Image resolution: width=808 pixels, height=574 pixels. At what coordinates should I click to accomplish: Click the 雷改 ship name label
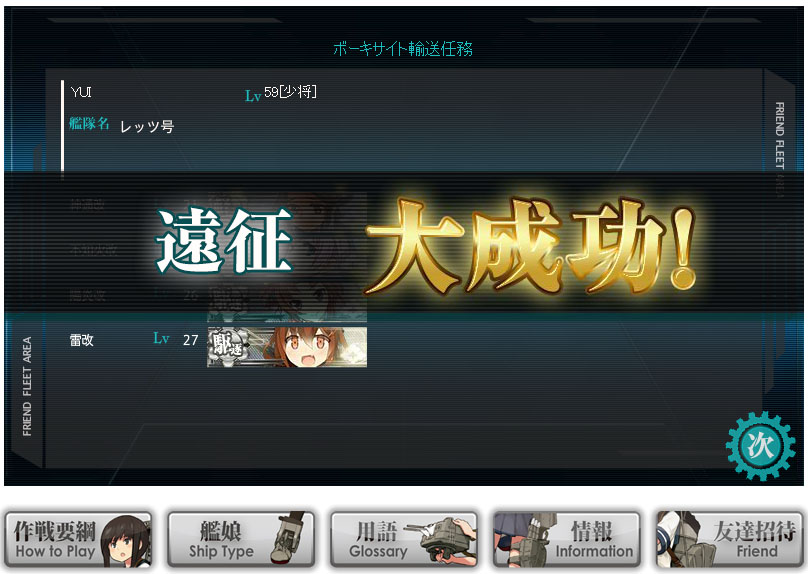pos(81,340)
